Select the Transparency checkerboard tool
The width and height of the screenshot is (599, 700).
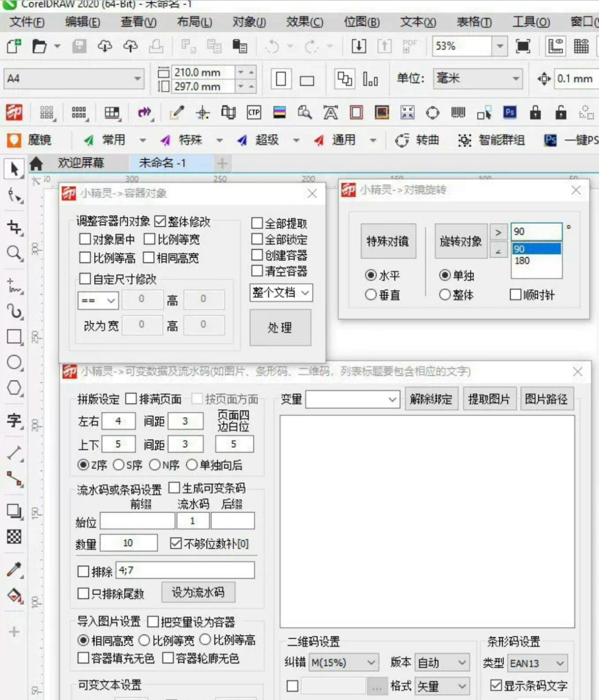pyautogui.click(x=14, y=537)
